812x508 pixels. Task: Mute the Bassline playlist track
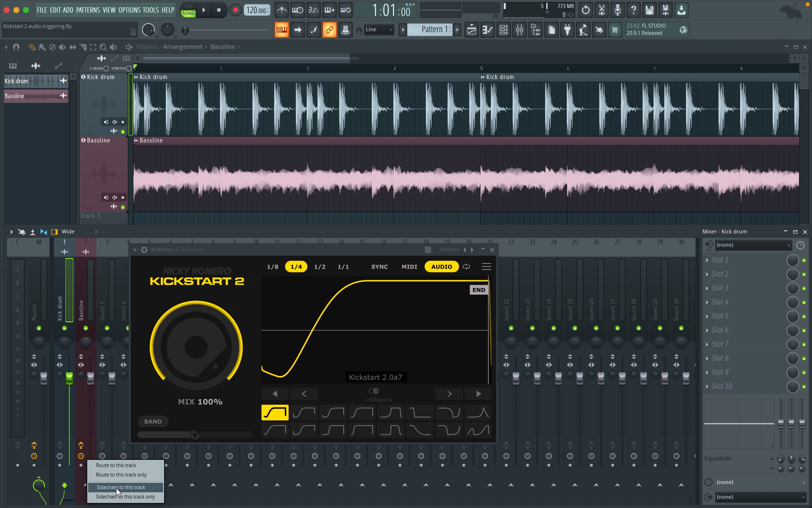coord(123,207)
